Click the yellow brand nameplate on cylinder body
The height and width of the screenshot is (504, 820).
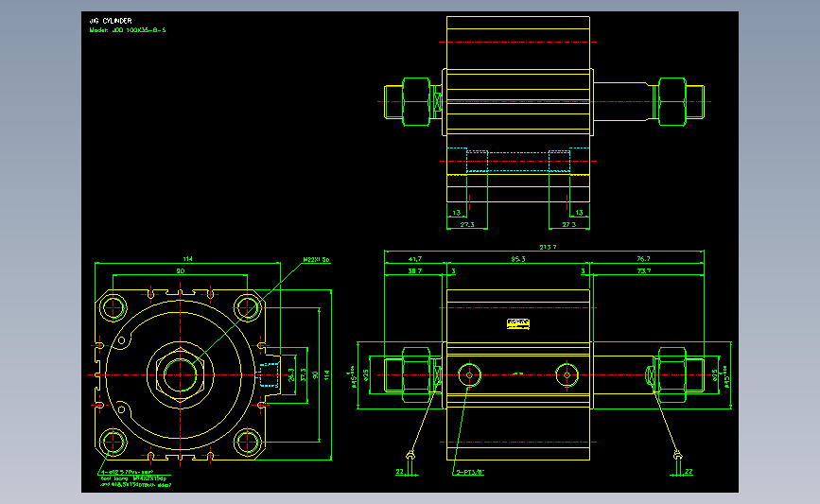coord(517,323)
